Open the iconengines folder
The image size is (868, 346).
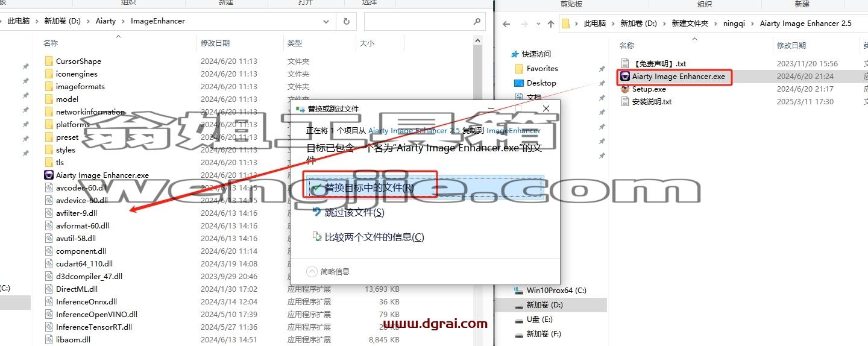pos(77,74)
